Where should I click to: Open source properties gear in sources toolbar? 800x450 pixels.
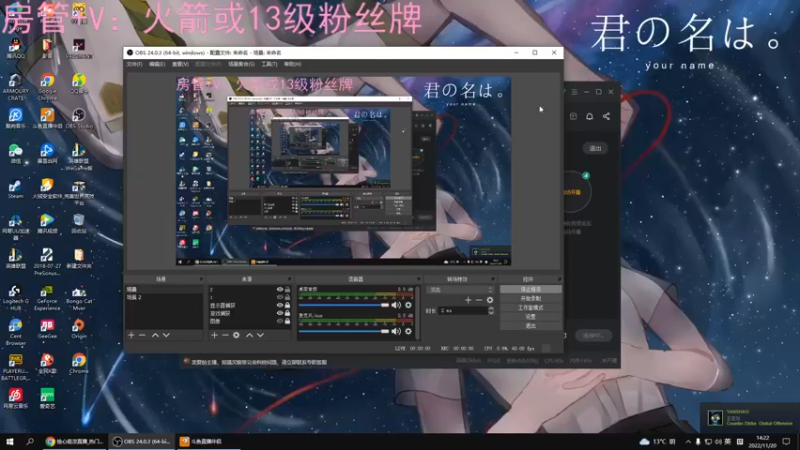236,335
